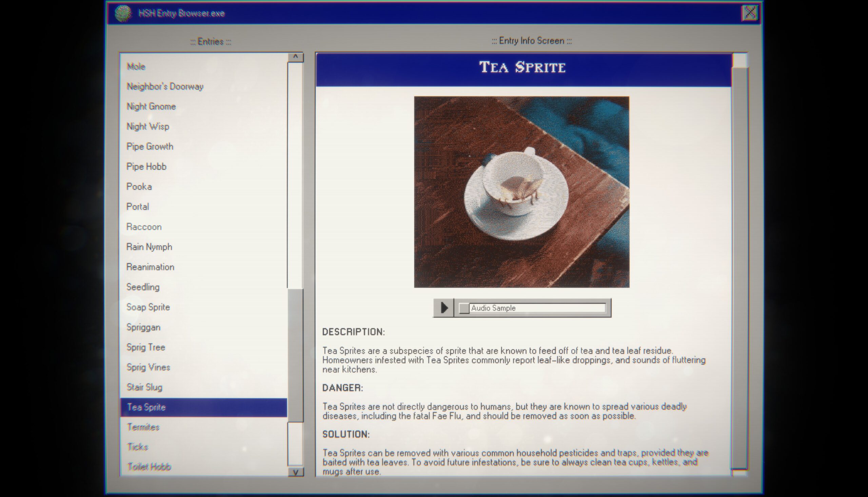Click the HSH Entry Browser icon
The height and width of the screenshot is (497, 868).
tap(123, 13)
